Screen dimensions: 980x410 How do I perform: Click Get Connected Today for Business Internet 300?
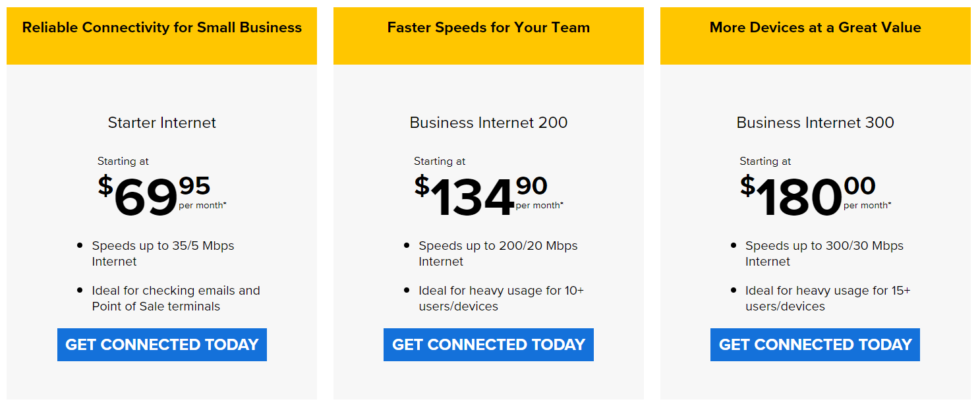(x=815, y=345)
